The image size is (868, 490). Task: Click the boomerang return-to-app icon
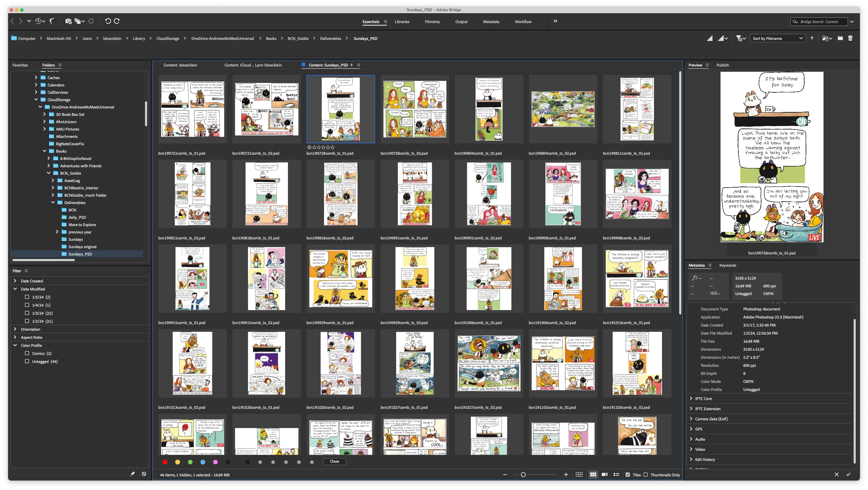click(x=52, y=21)
